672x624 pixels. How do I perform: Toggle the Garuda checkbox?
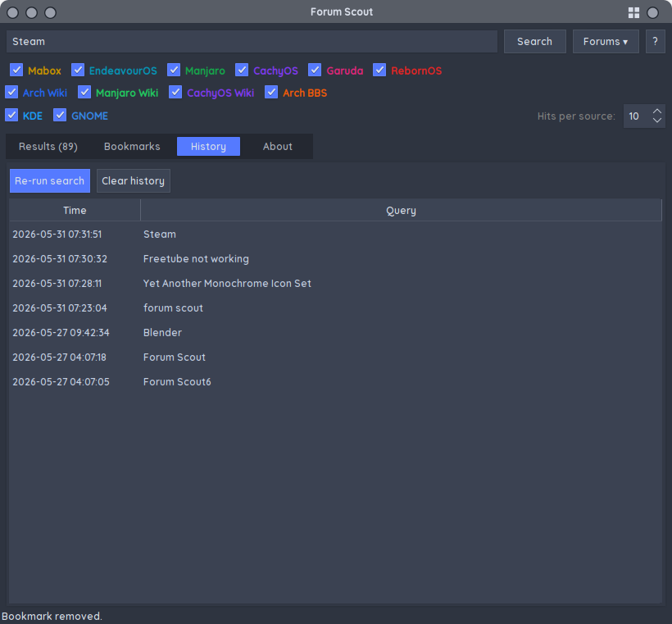click(315, 70)
